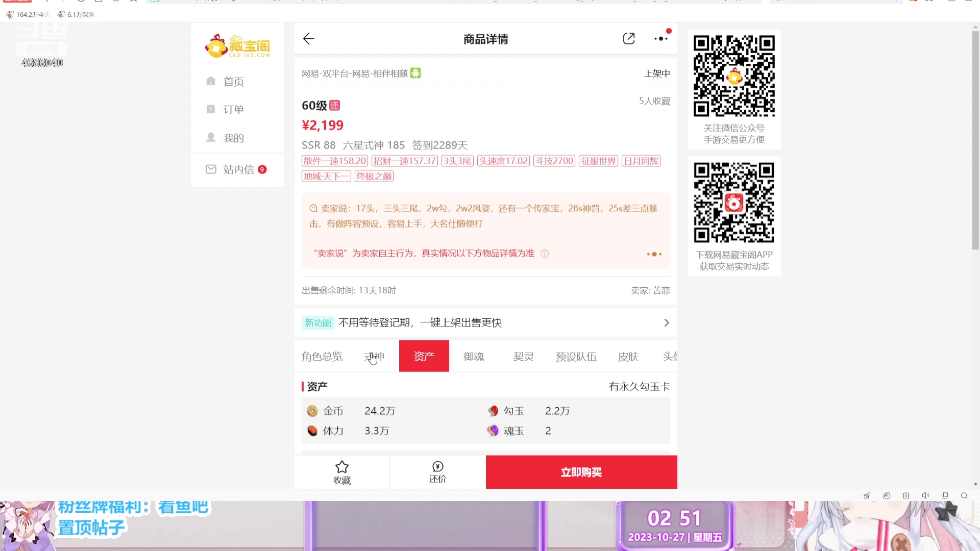The height and width of the screenshot is (551, 980).
Task: Click the scrollbar down arrow
Action: (976, 485)
